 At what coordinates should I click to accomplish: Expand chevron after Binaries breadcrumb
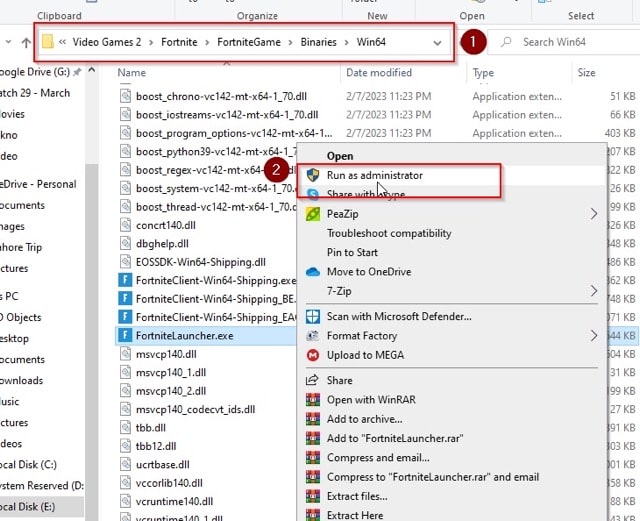click(x=347, y=42)
